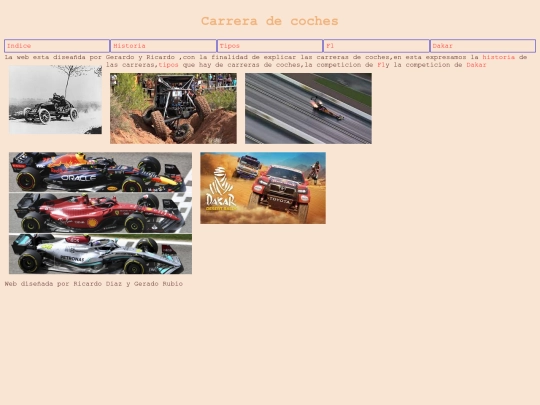Click the dragster on drag strip photo

[308, 108]
